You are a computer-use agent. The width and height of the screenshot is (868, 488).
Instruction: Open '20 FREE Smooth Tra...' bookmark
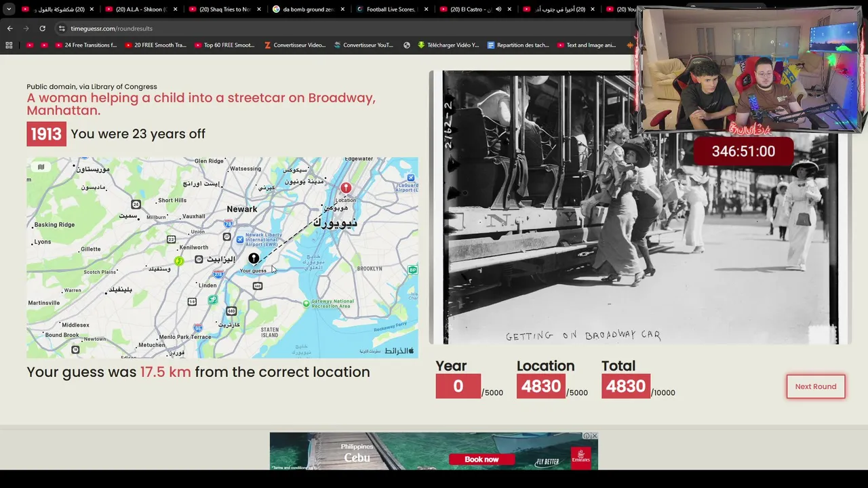coord(155,45)
